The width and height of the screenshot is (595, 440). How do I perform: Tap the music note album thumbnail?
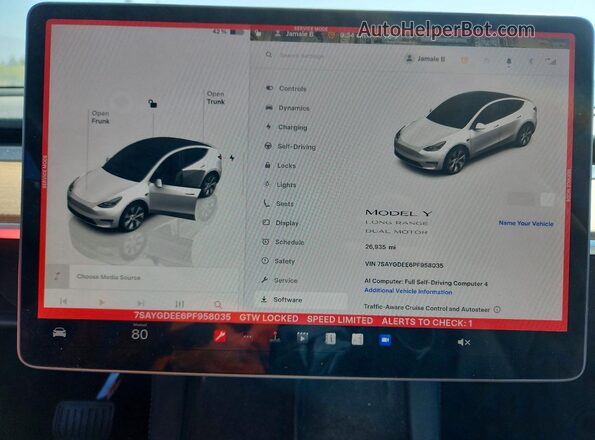coord(57,276)
